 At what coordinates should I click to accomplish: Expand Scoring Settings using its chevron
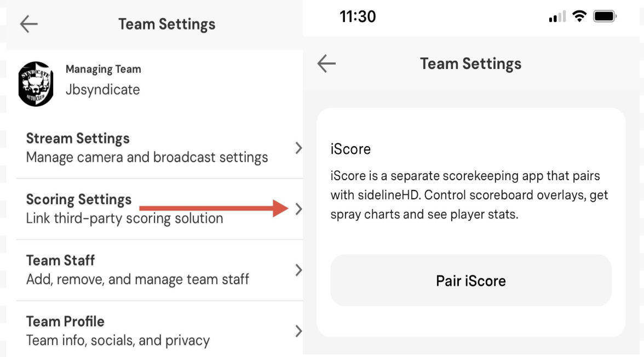(x=298, y=209)
